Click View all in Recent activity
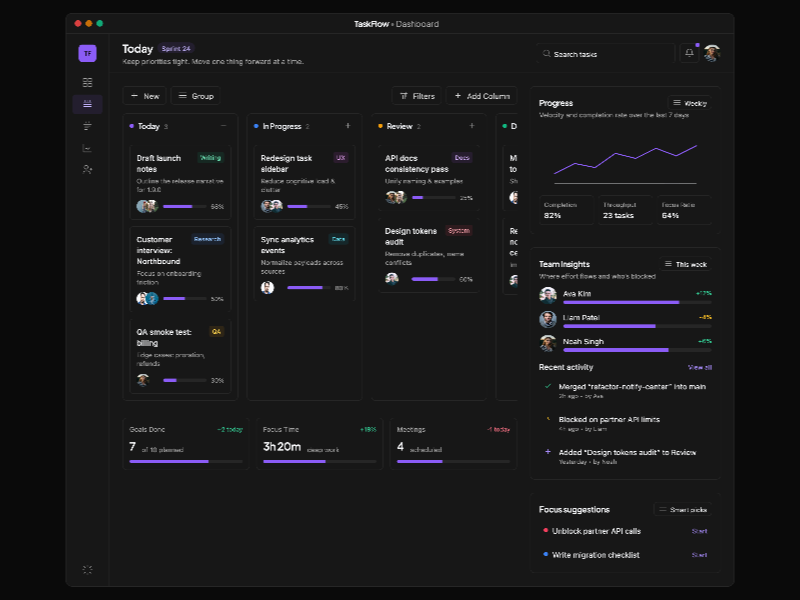 700,367
